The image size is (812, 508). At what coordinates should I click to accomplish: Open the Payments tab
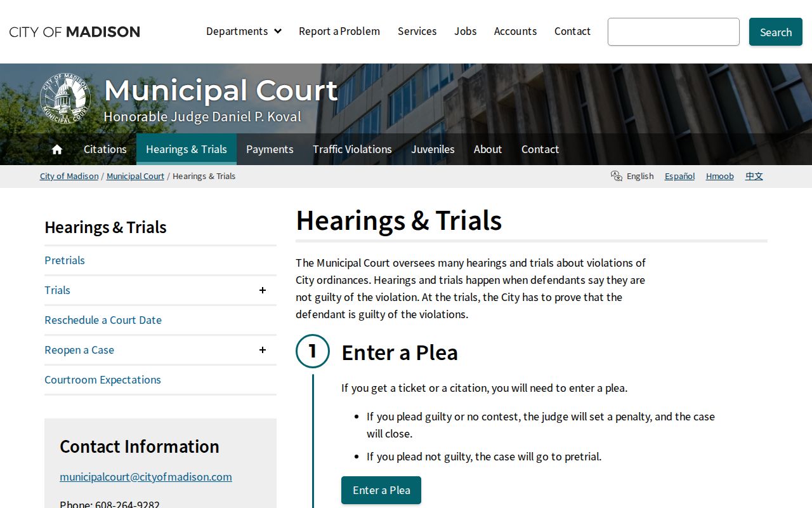tap(270, 149)
